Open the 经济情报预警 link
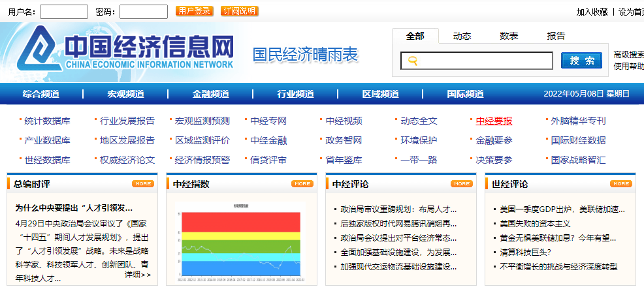 (x=202, y=160)
